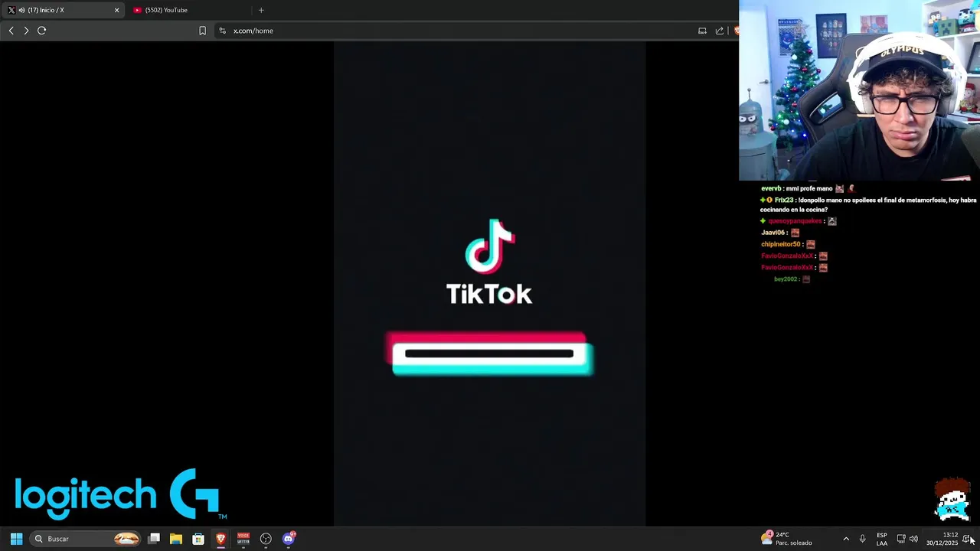Bookmark this page with the bookmark icon

pos(202,31)
